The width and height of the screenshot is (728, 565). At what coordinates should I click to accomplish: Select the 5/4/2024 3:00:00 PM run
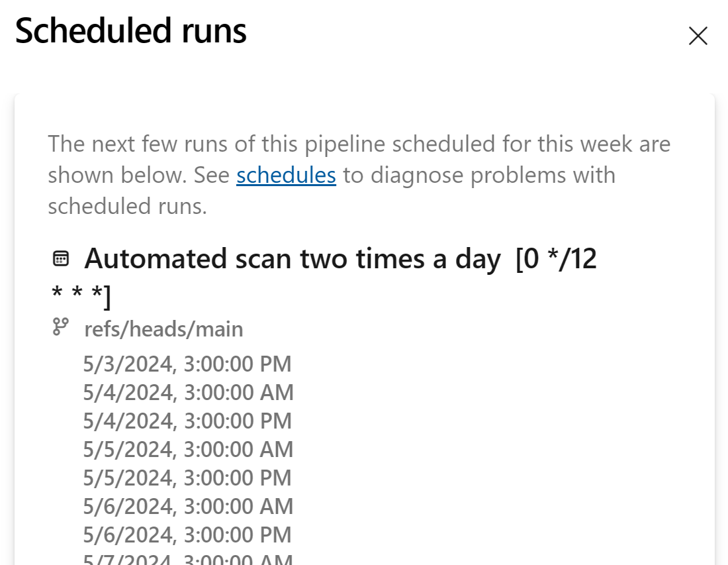187,421
